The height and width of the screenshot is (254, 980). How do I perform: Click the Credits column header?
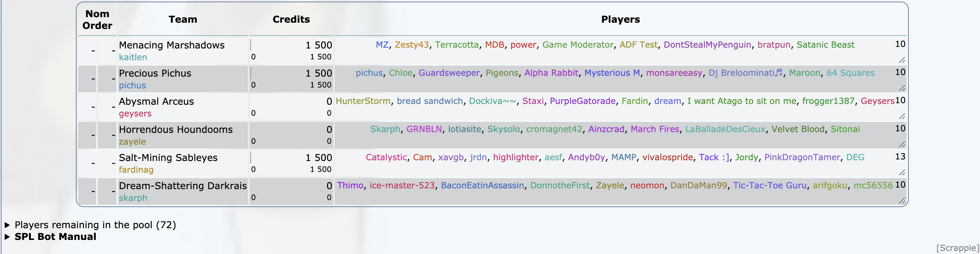[291, 20]
